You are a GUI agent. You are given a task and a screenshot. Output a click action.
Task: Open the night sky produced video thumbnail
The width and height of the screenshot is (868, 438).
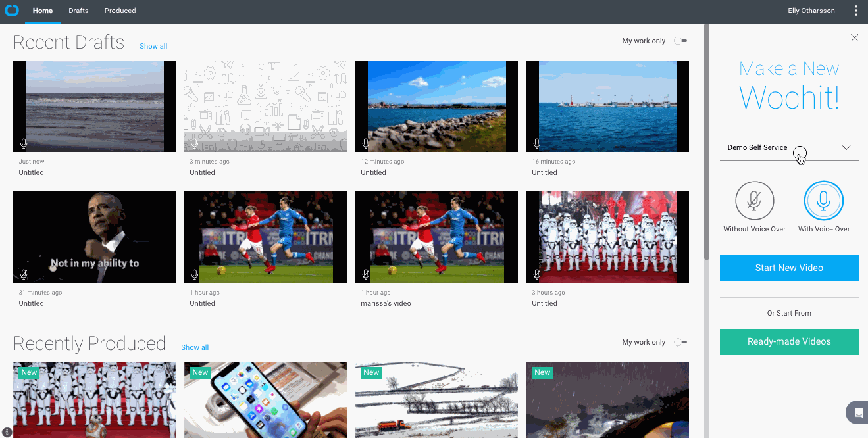608,400
